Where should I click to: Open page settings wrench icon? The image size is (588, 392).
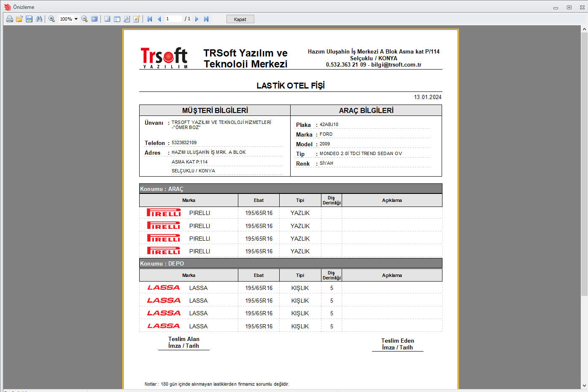[127, 19]
